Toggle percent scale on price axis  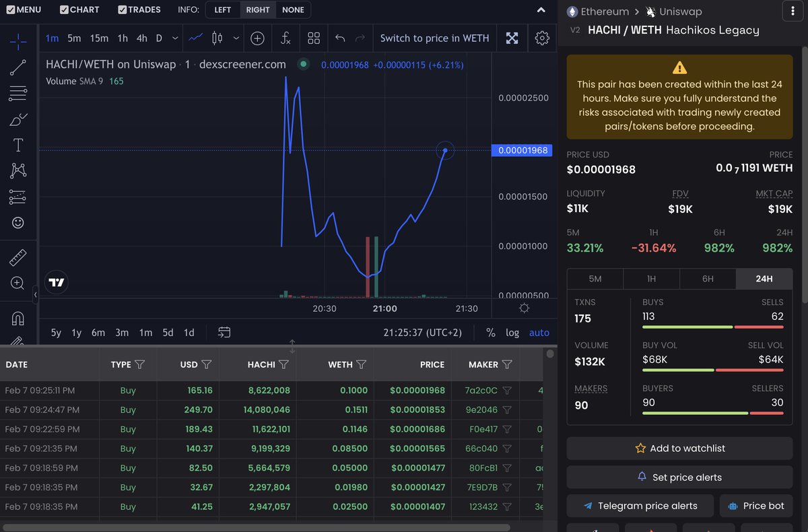(x=491, y=333)
